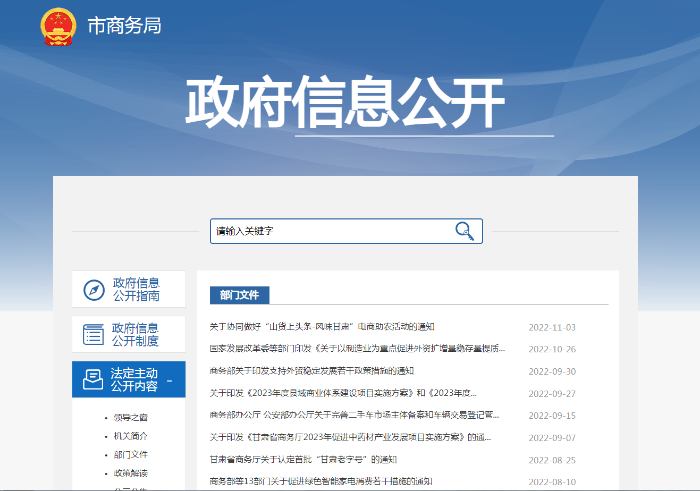
Task: Click the list icon for 政府信息公开制度
Action: (x=93, y=334)
